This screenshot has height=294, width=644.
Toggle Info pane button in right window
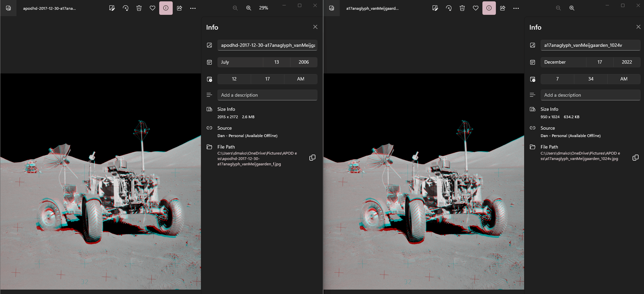(x=489, y=8)
